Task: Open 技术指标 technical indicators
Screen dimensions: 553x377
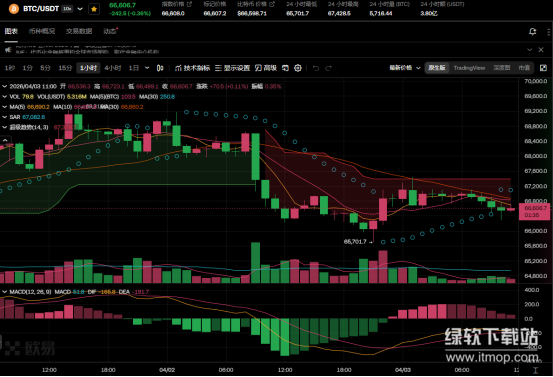Action: (193, 68)
